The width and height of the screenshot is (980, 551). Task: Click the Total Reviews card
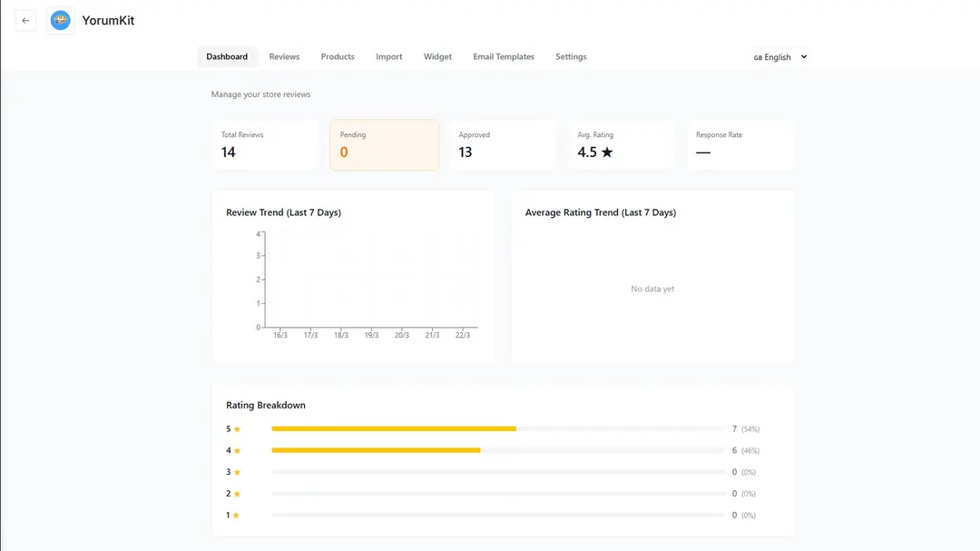(x=265, y=144)
